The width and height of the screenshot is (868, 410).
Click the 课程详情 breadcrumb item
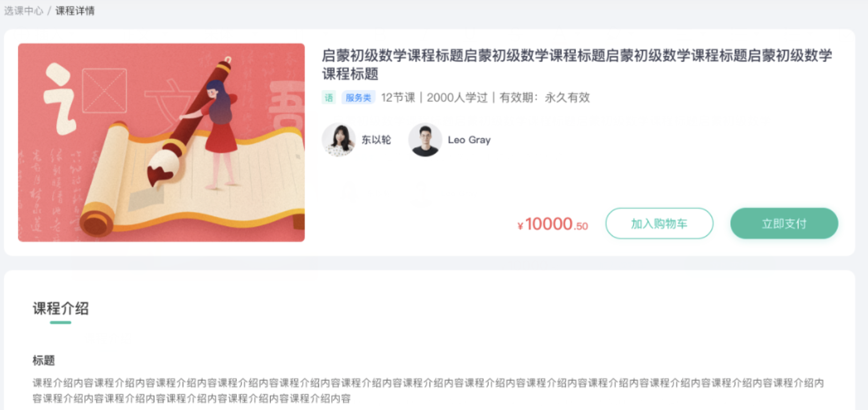click(x=75, y=11)
